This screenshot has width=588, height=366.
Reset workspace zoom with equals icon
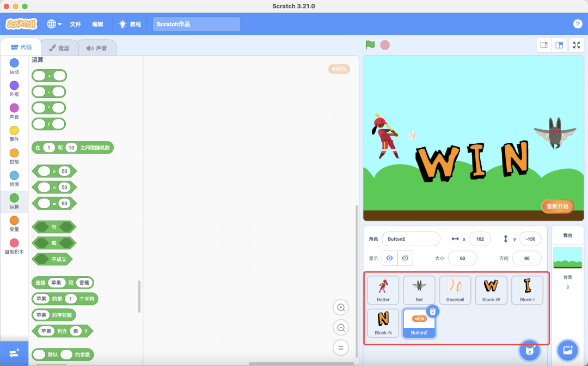pyautogui.click(x=341, y=347)
